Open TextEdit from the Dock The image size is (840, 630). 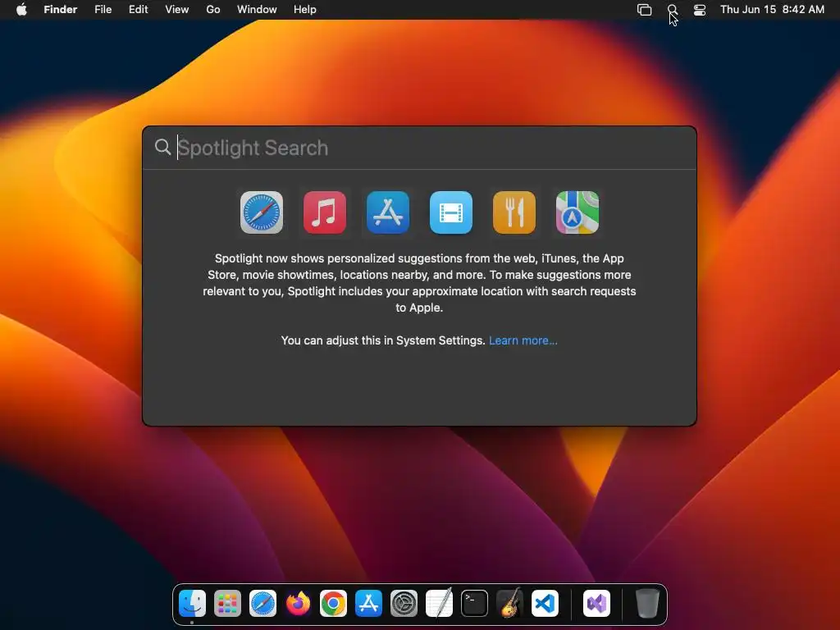(x=440, y=603)
